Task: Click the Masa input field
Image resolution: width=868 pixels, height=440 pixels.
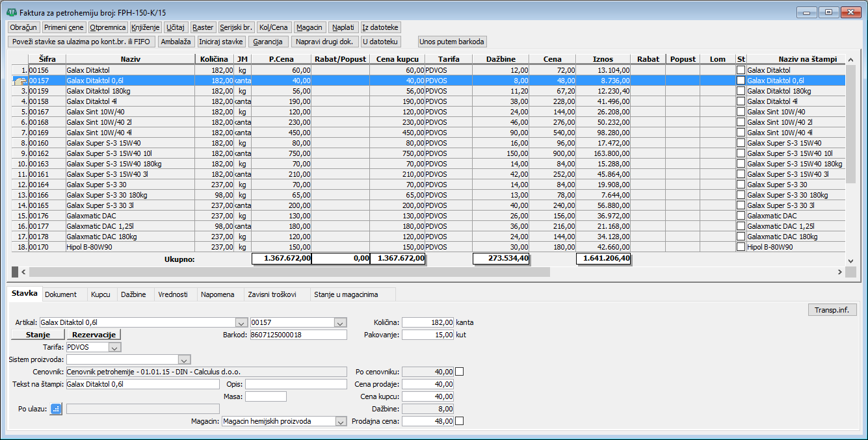Action: coord(265,396)
